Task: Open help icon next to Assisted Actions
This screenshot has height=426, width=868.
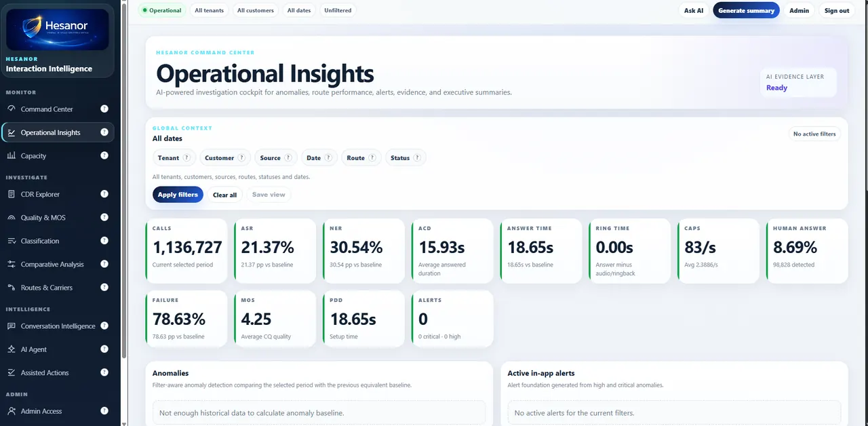Action: click(x=104, y=372)
